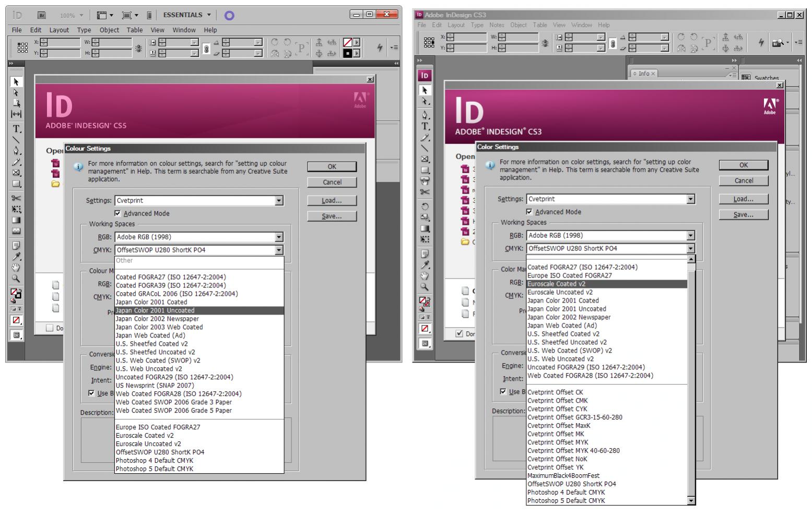This screenshot has width=812, height=517.
Task: Pick the Eyedropper tool in CS3 toolbox
Action: (x=425, y=265)
